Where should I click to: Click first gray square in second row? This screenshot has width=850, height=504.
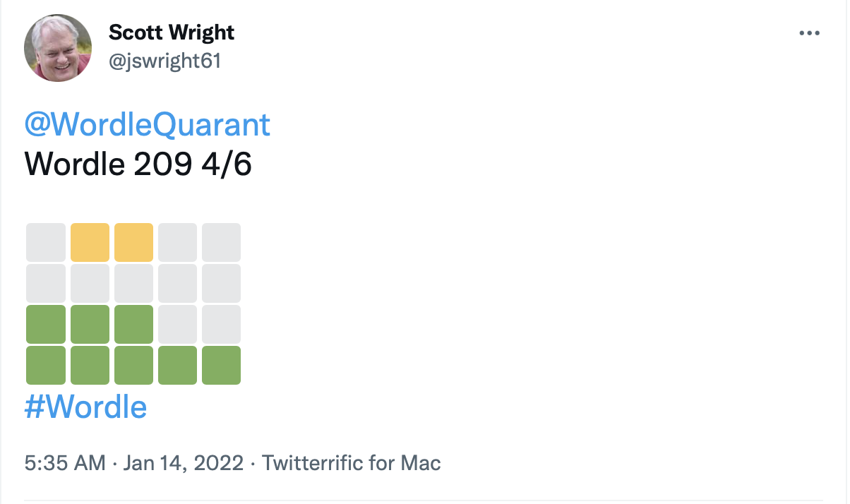pyautogui.click(x=46, y=284)
